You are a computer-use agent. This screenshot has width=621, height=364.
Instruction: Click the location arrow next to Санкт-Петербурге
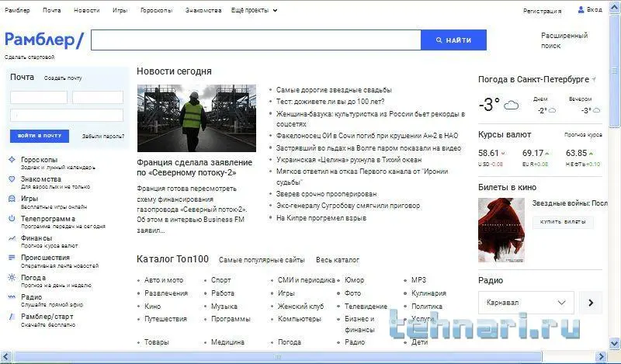click(x=594, y=80)
